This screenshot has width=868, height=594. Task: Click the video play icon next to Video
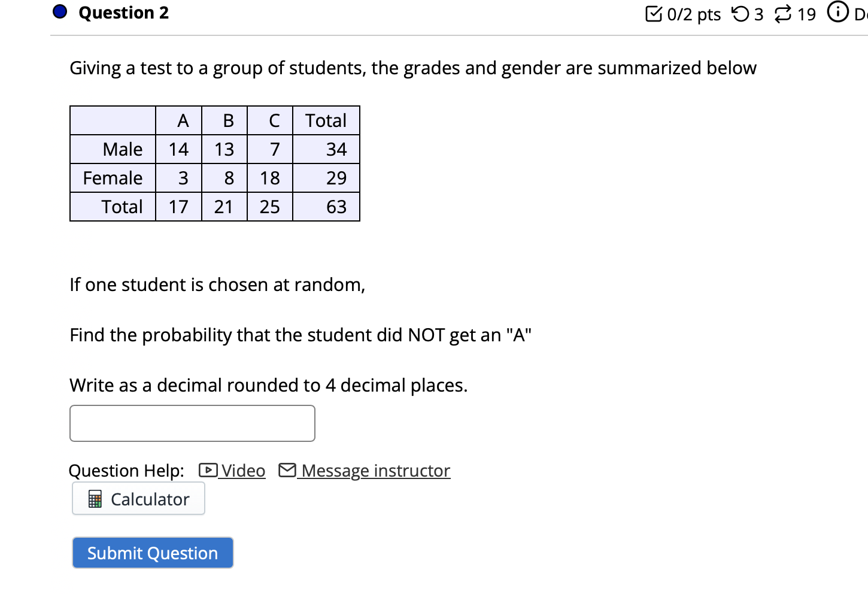(x=207, y=471)
